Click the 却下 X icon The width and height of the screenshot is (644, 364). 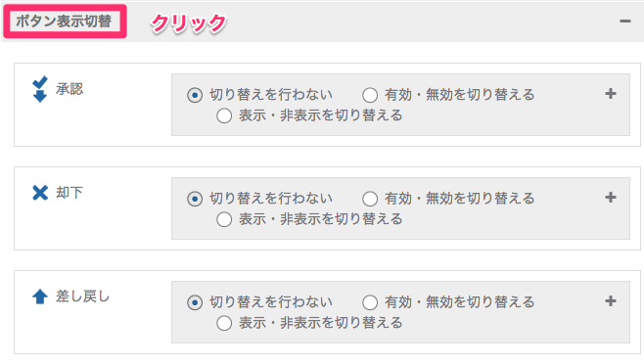tap(40, 192)
